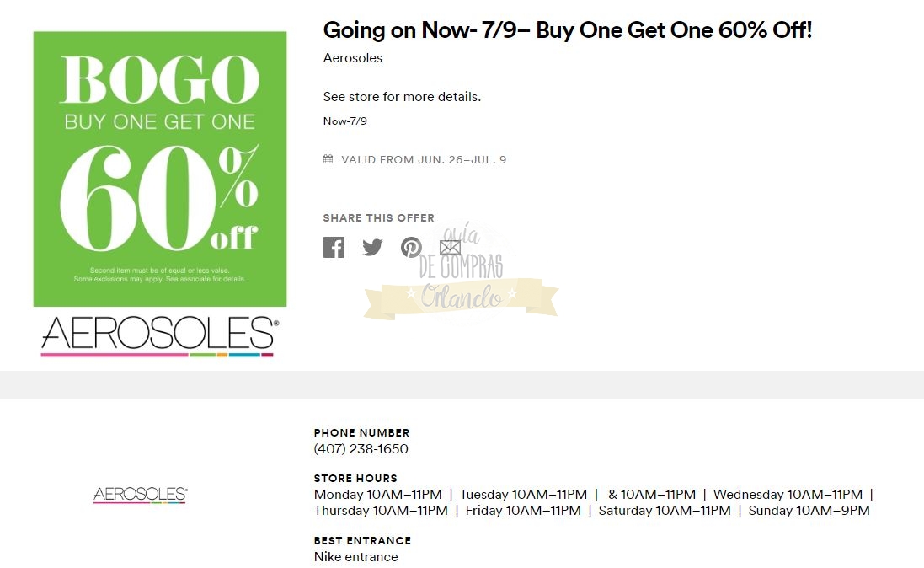924x568 pixels.
Task: Pin this offer with Pinterest icon
Action: [x=411, y=247]
